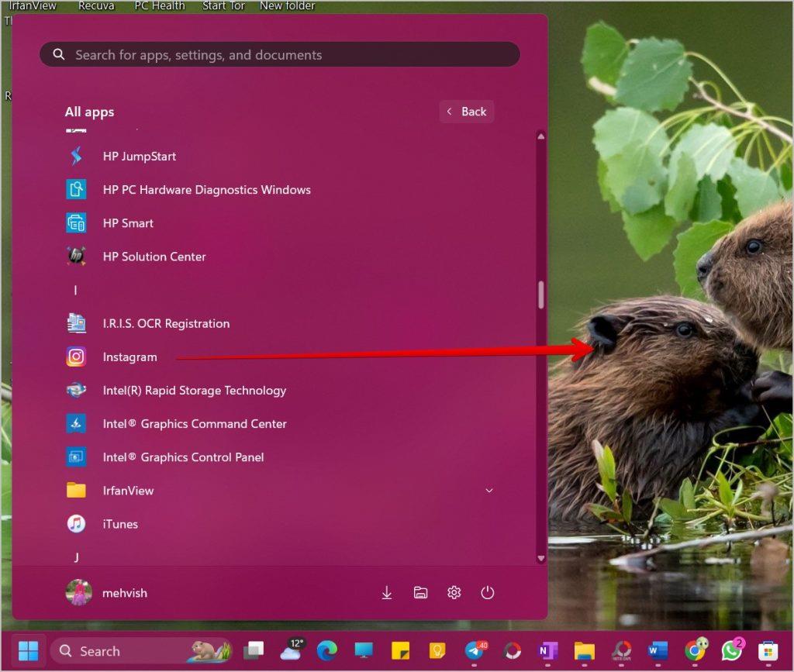This screenshot has width=794, height=672.
Task: Open Settings gear in Start footer
Action: click(454, 593)
